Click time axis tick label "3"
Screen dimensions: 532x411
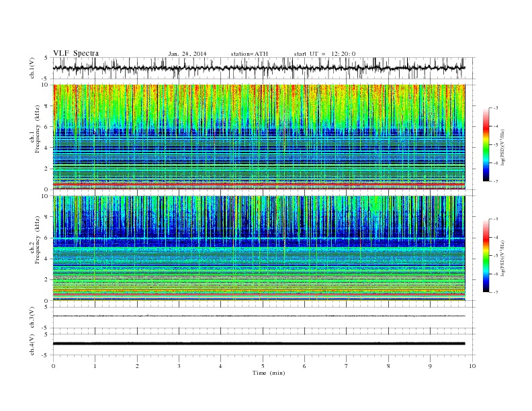point(179,366)
